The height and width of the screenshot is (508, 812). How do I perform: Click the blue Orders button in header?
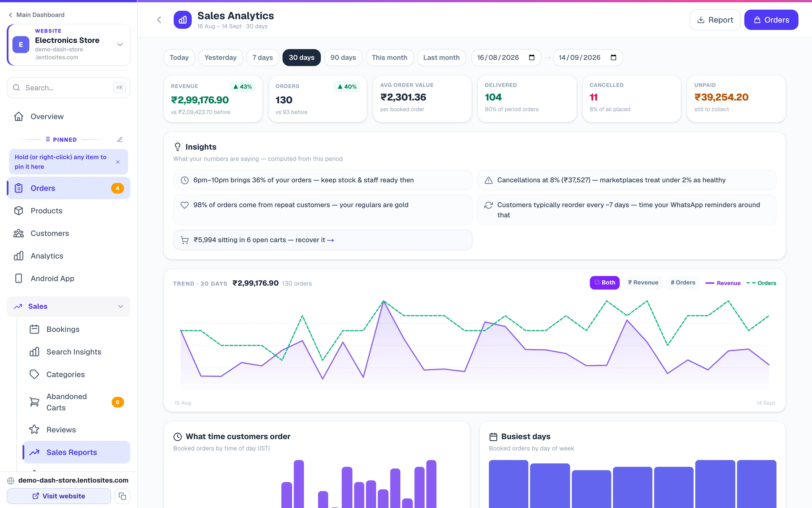pyautogui.click(x=771, y=20)
